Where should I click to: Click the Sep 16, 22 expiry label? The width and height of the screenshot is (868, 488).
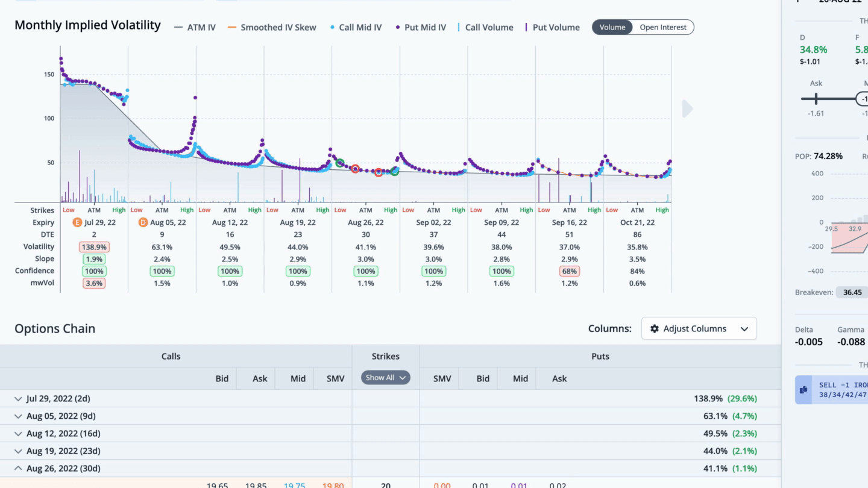[570, 222]
